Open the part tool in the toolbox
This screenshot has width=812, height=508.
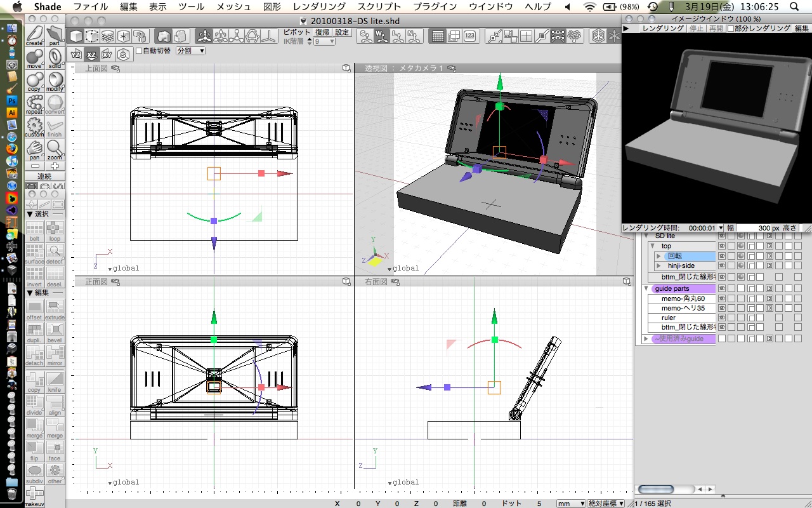coord(55,36)
